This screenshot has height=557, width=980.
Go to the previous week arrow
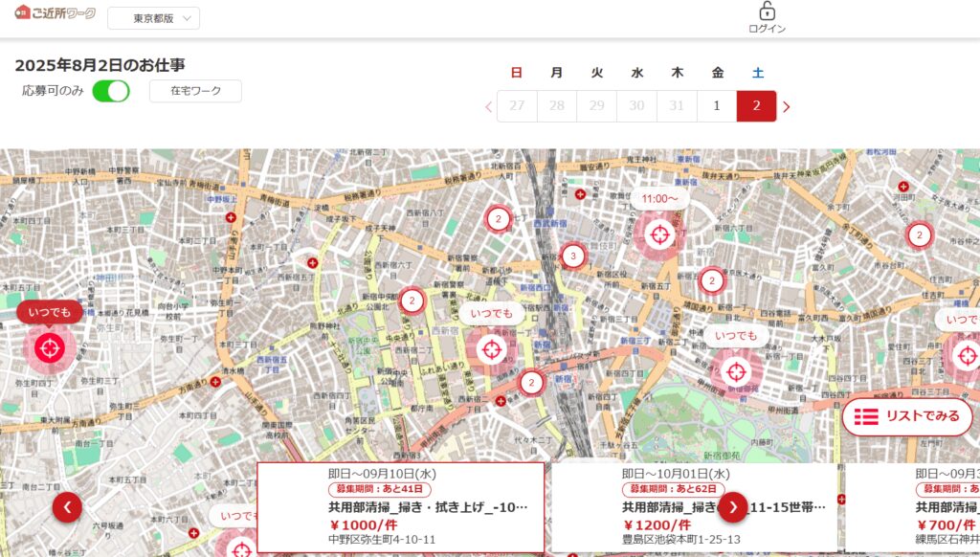point(489,107)
